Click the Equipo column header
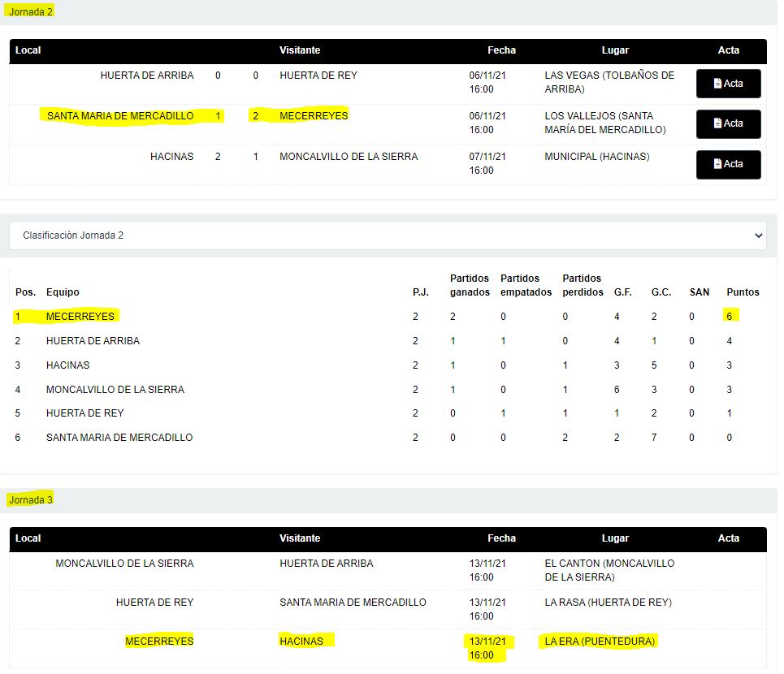Image resolution: width=784 pixels, height=674 pixels. [x=63, y=292]
